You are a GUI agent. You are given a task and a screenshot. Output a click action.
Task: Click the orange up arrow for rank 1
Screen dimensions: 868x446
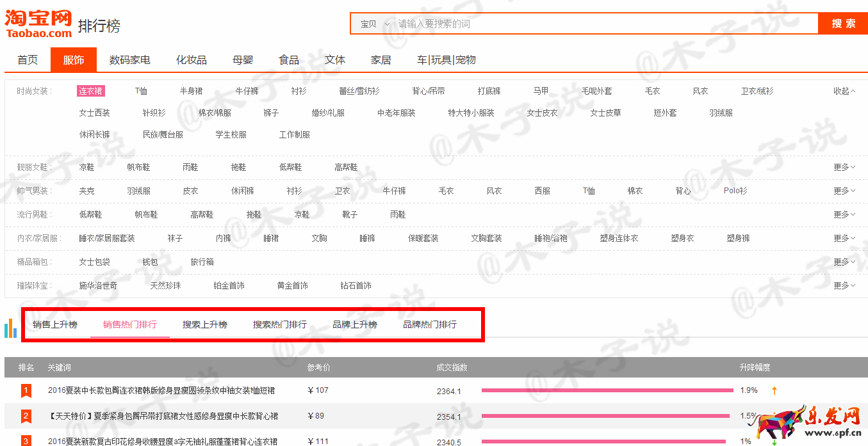(774, 390)
